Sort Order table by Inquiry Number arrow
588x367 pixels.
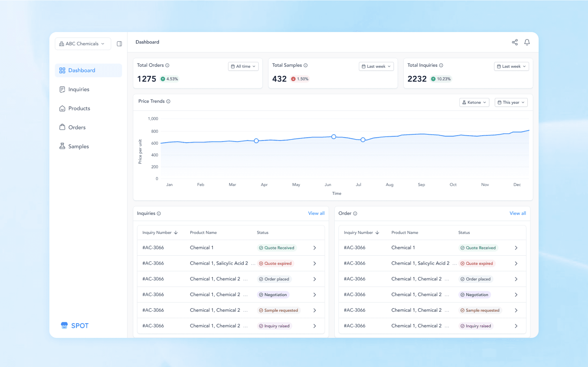click(377, 233)
